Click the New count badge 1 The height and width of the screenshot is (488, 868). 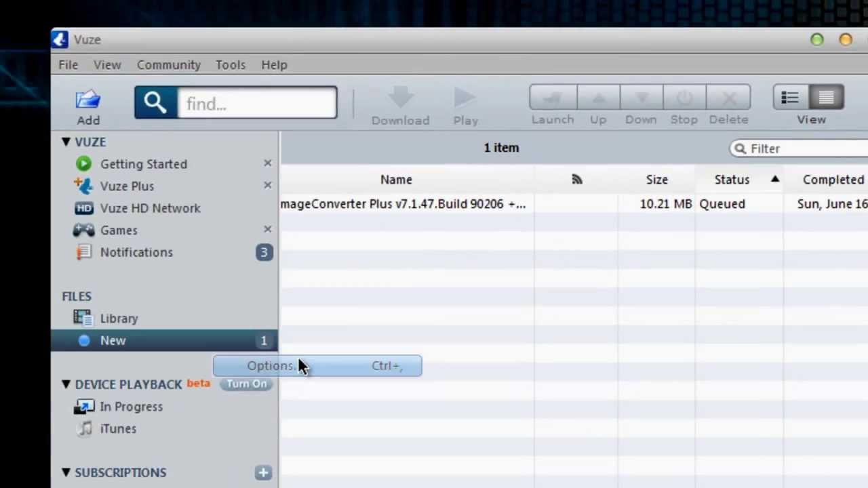point(264,340)
